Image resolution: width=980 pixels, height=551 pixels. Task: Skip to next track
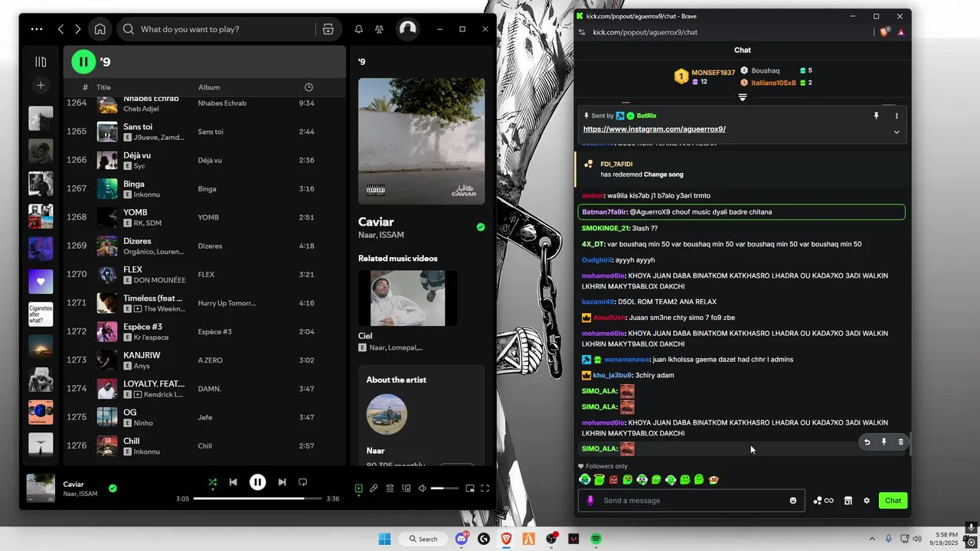tap(282, 482)
